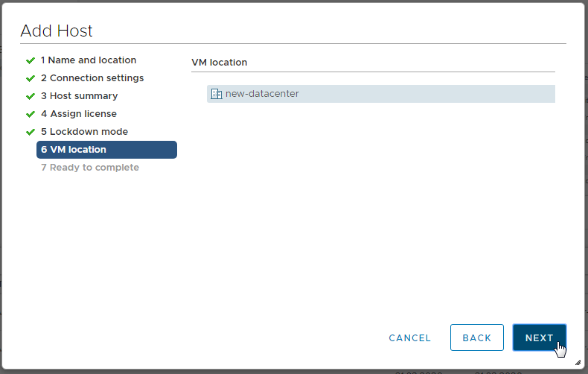
Task: Click the Add Host dialog title
Action: coord(57,31)
